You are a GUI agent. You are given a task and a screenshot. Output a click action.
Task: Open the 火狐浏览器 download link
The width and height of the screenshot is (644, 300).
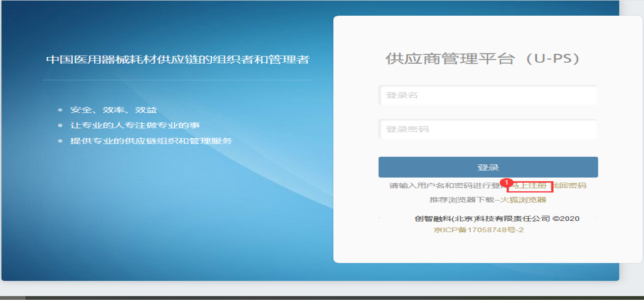pyautogui.click(x=523, y=200)
